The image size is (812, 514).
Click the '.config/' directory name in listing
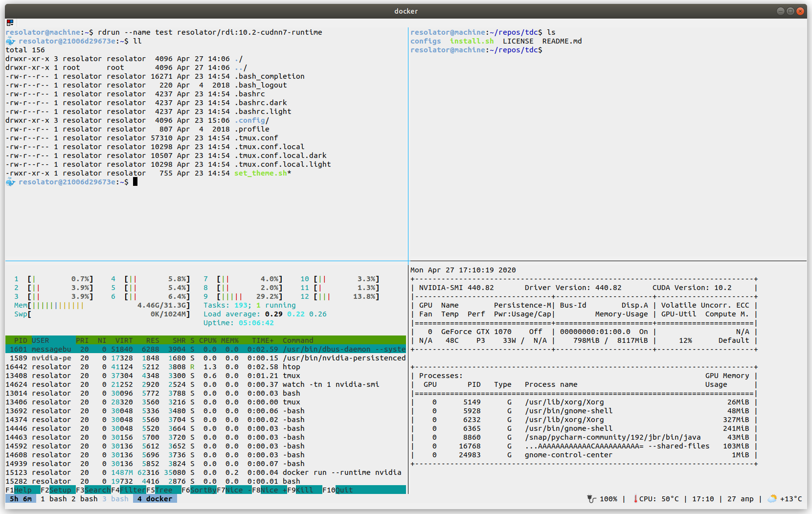(x=252, y=120)
